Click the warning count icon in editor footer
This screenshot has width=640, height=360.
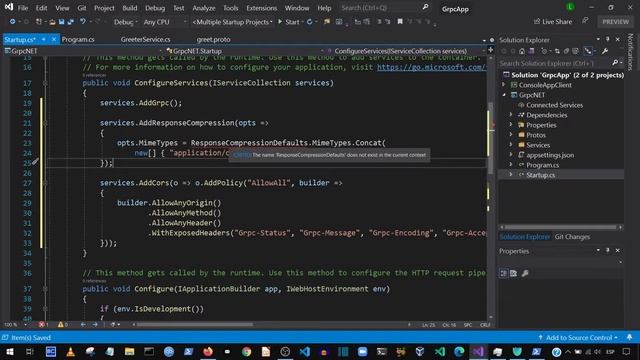click(60, 324)
